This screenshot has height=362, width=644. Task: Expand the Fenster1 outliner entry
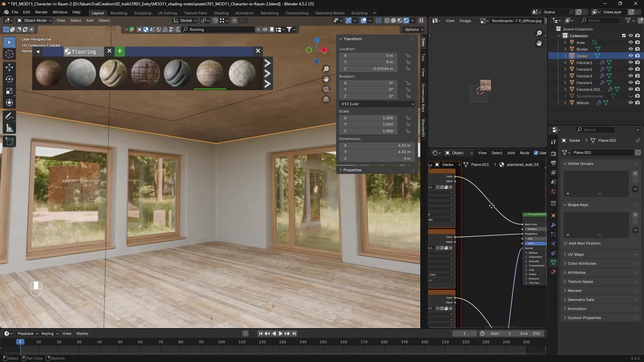click(x=566, y=62)
